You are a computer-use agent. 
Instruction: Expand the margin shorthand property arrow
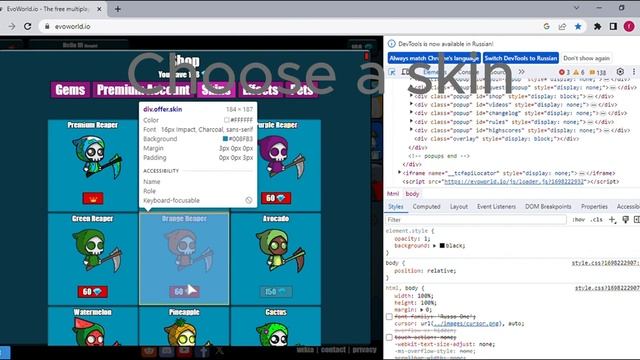pos(422,310)
